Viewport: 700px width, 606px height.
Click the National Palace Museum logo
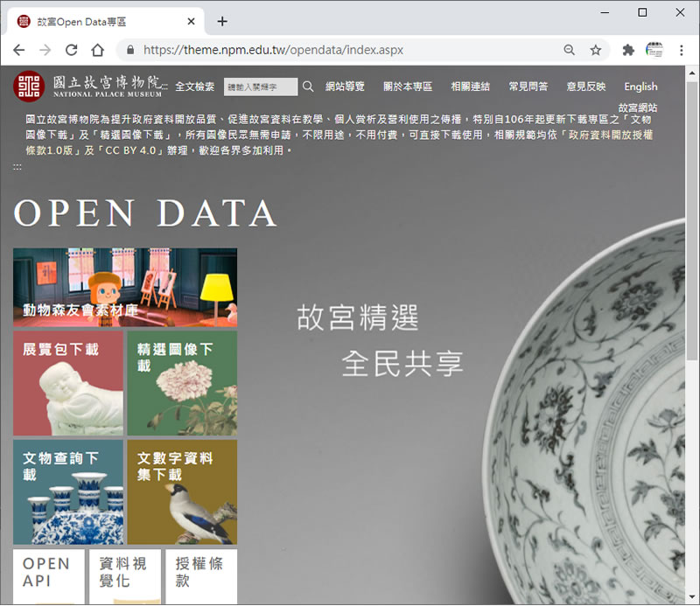click(x=87, y=86)
